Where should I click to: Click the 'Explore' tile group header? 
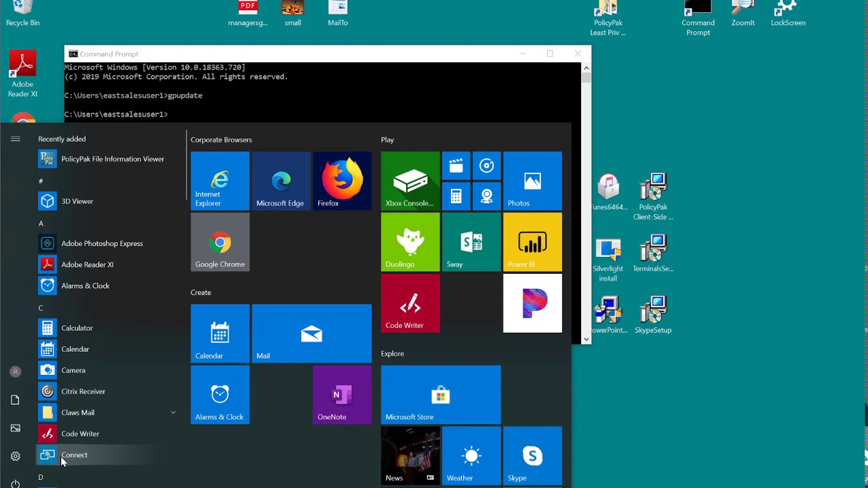point(393,353)
